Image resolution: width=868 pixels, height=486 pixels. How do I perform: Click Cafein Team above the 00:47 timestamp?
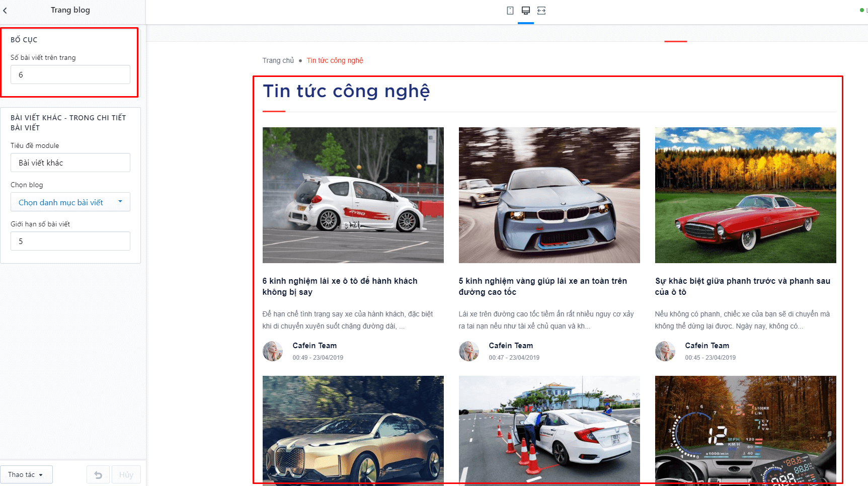tap(511, 346)
